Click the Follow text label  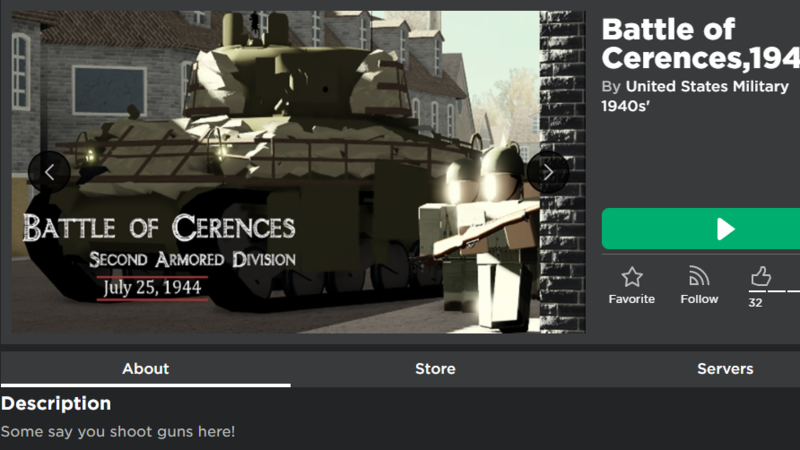pos(699,299)
